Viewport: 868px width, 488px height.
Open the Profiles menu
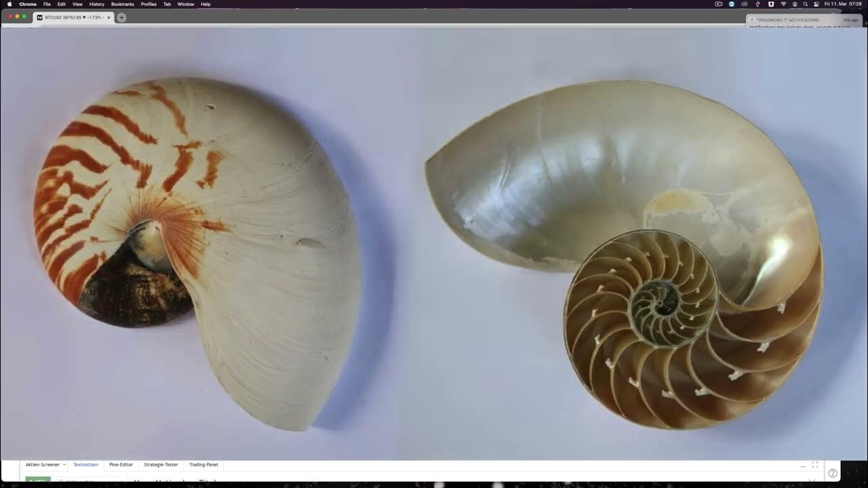149,4
